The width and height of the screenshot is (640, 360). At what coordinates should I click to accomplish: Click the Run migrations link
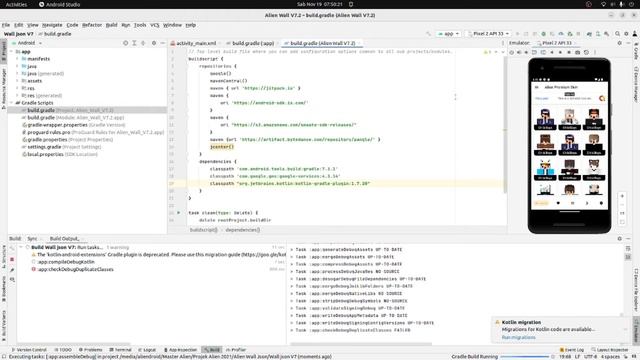[x=518, y=337]
